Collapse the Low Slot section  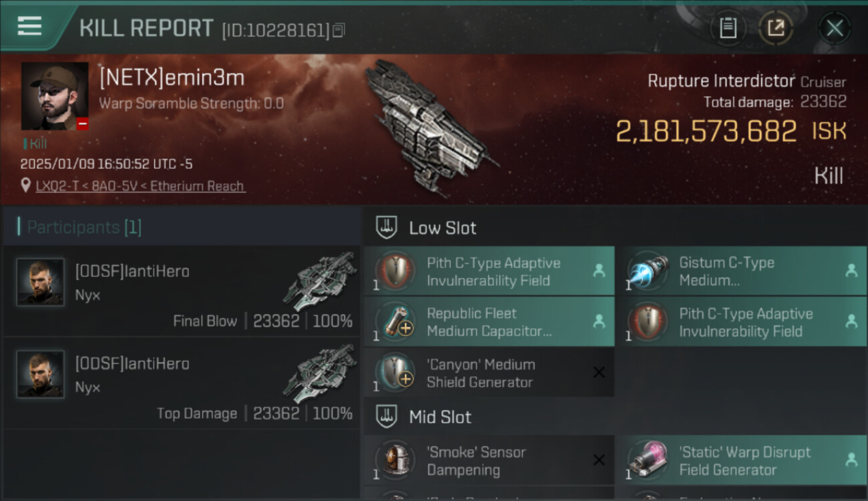pos(426,228)
